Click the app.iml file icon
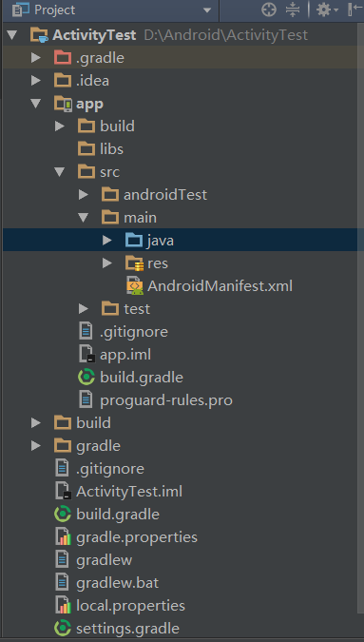This screenshot has height=642, width=364. click(x=86, y=355)
